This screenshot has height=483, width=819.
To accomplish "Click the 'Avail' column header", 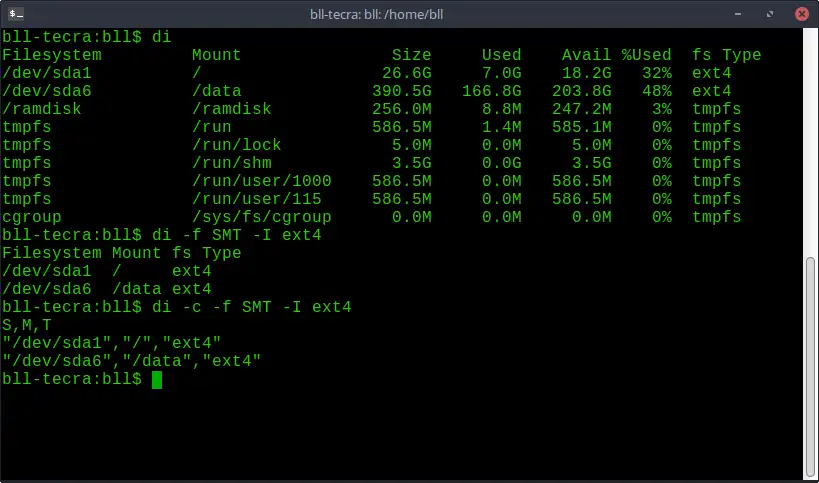I will pos(586,55).
